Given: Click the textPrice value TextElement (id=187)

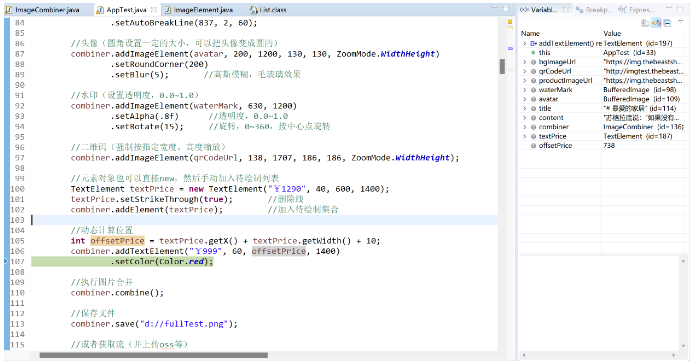Looking at the screenshot, I should [x=638, y=136].
